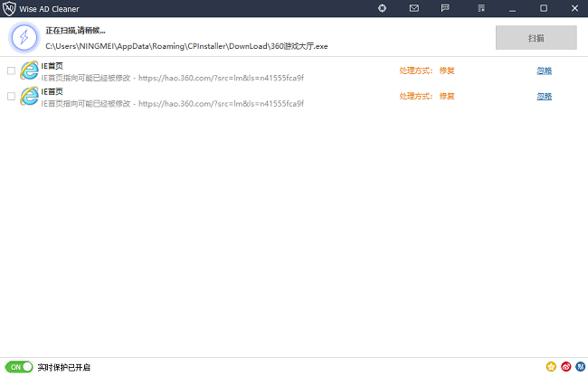Open the feedback speech-bubble icon
The width and height of the screenshot is (588, 376).
click(x=445, y=8)
